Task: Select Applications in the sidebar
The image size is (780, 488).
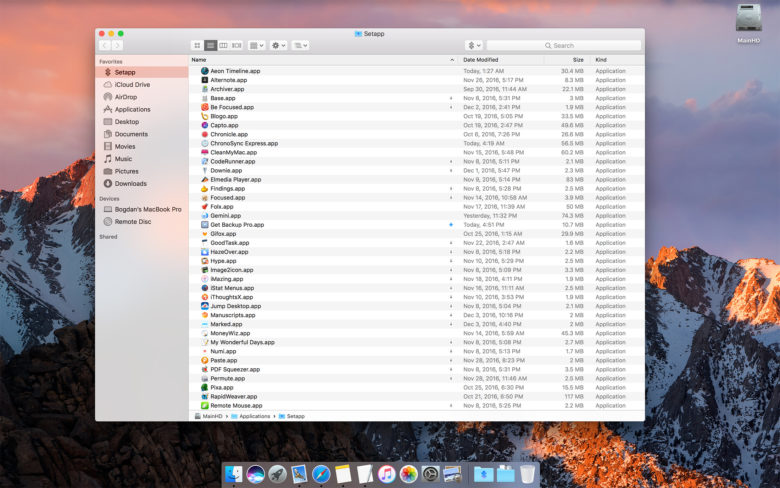Action: 132,109
